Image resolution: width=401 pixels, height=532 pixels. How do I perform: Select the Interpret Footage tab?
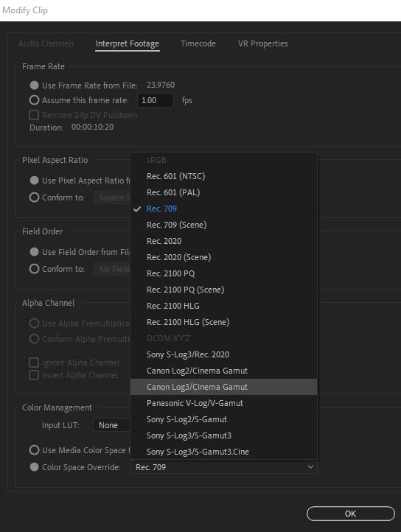point(128,43)
